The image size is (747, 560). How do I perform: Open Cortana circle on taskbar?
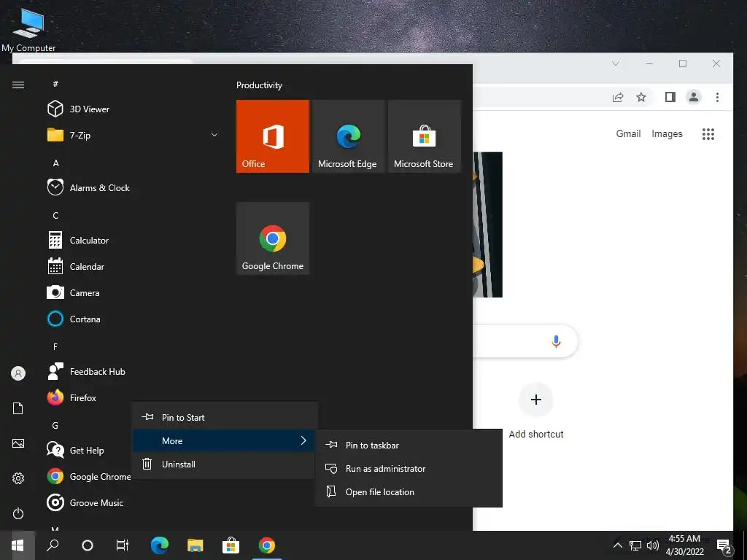tap(88, 545)
